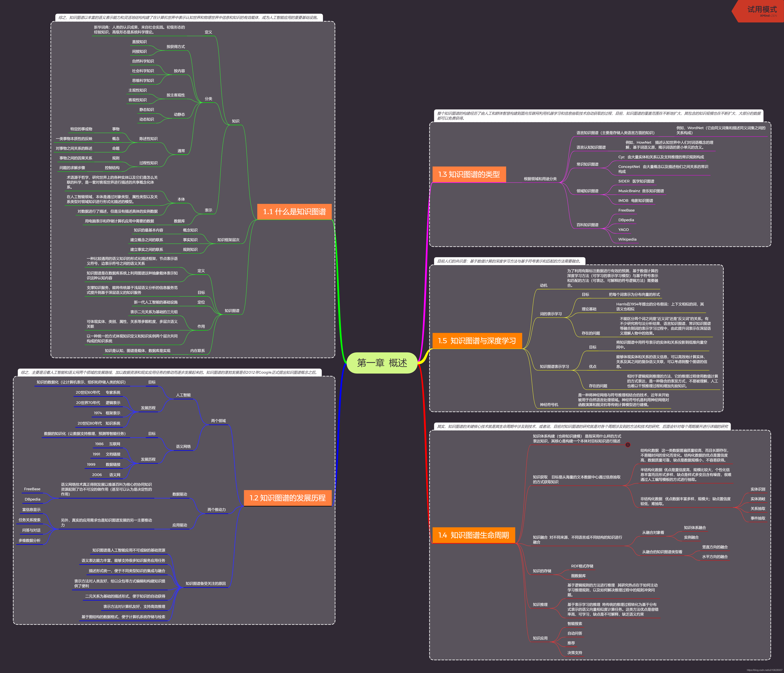Click the SIDER 医学知识图谱 leaf

636,181
